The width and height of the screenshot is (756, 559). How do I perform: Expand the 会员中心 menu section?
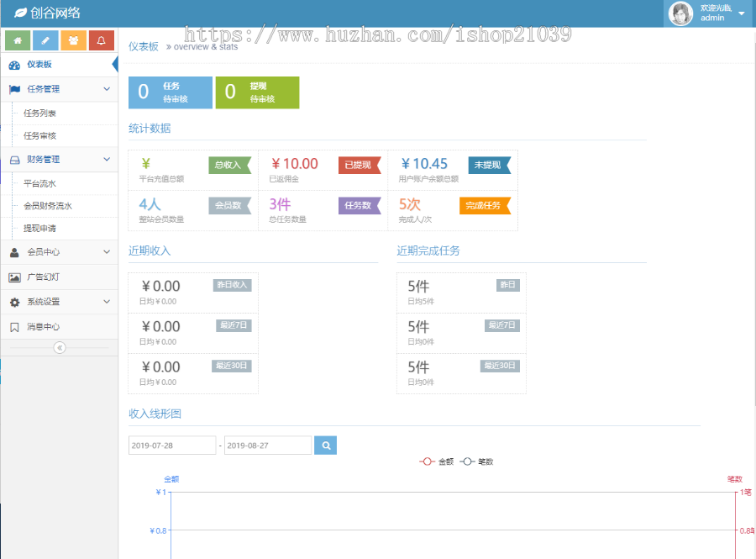[x=108, y=250]
